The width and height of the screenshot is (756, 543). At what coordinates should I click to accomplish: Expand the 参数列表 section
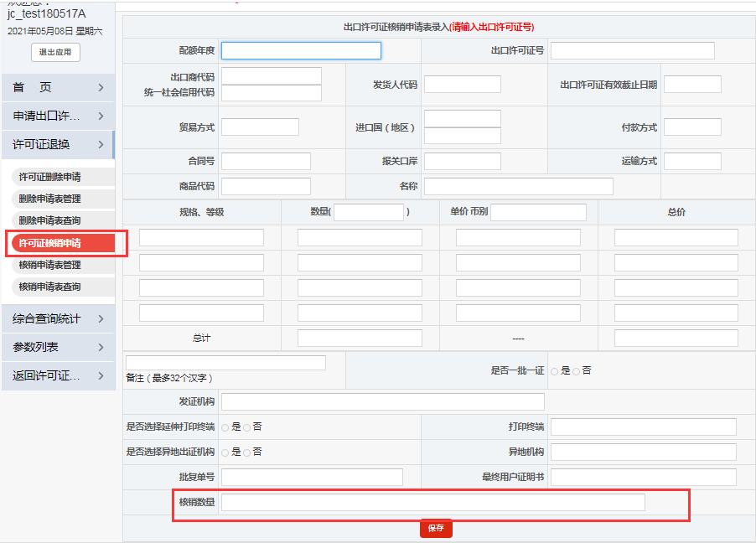point(50,346)
